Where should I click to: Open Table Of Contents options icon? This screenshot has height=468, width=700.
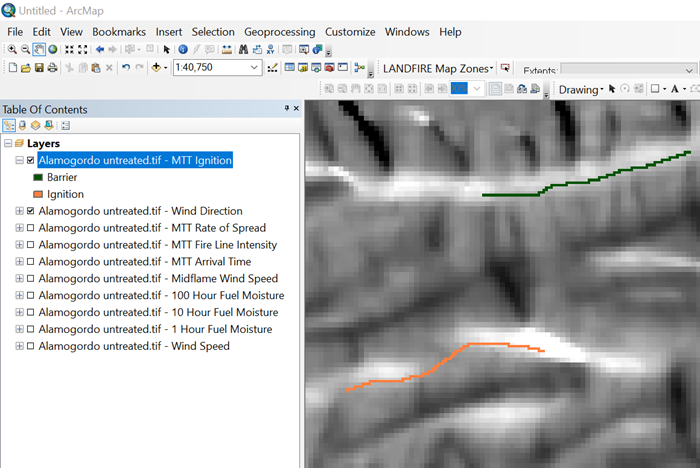65,125
